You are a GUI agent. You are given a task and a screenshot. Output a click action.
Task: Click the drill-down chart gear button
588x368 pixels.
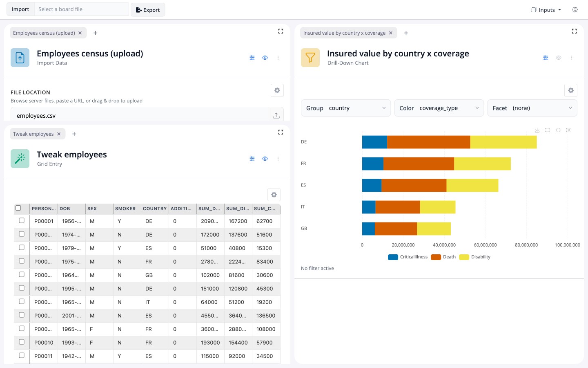(x=571, y=90)
